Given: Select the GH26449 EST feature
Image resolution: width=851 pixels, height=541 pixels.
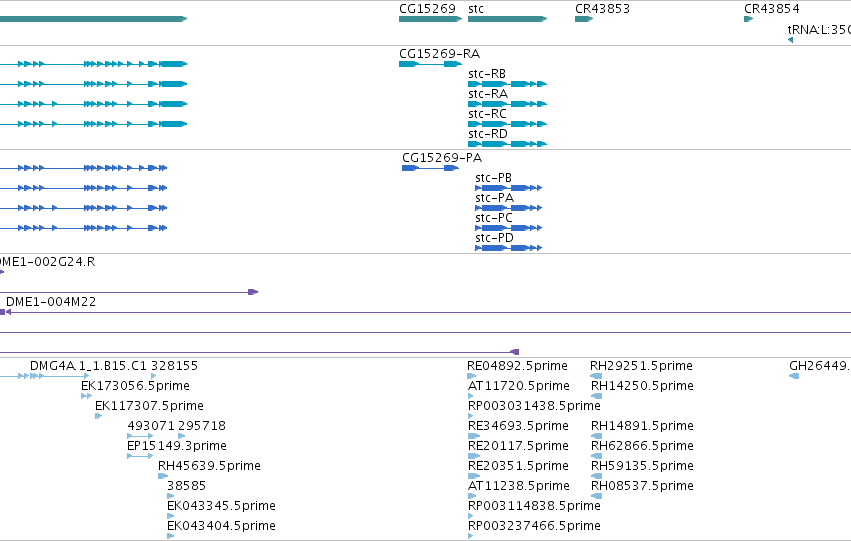Looking at the screenshot, I should (x=794, y=376).
